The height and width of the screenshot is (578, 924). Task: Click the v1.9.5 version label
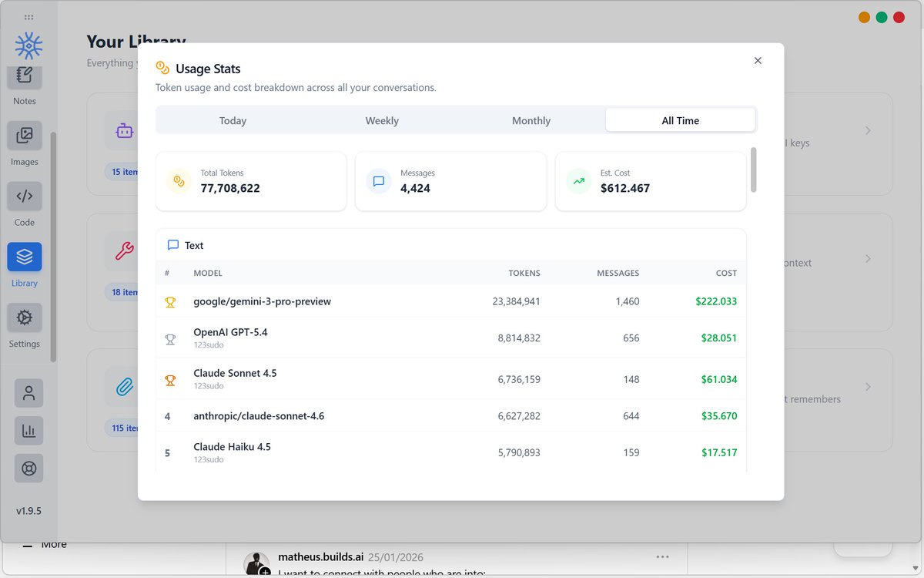[x=28, y=511]
